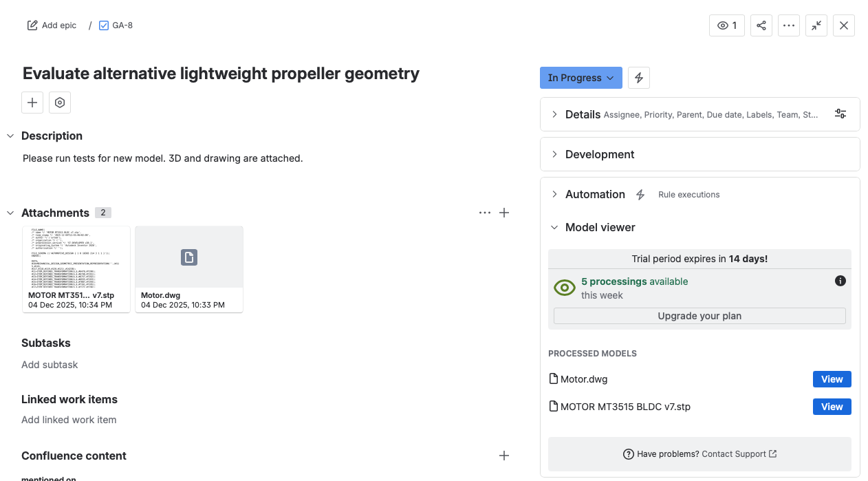Click the collapse view arrows icon

[x=816, y=25]
